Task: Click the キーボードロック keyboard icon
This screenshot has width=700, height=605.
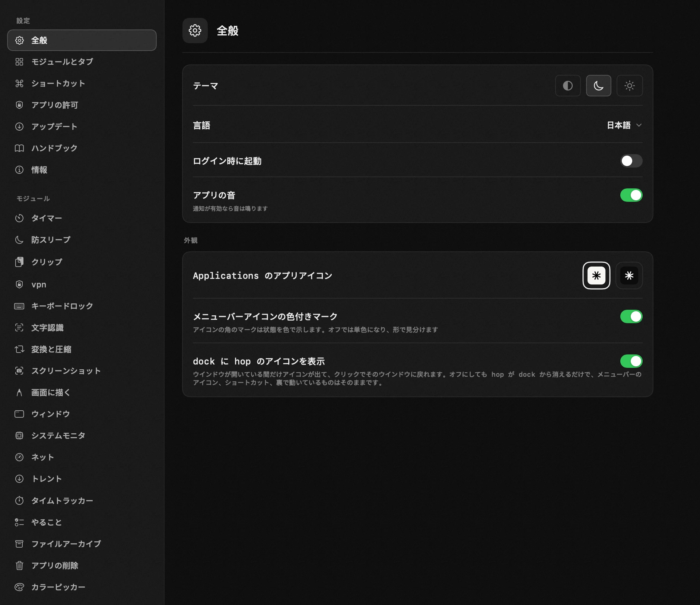Action: (19, 306)
